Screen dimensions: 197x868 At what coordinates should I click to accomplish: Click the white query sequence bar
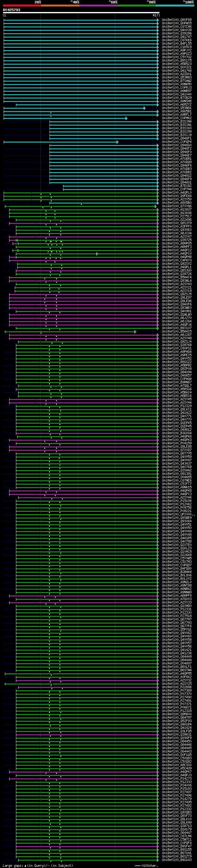click(81, 13)
